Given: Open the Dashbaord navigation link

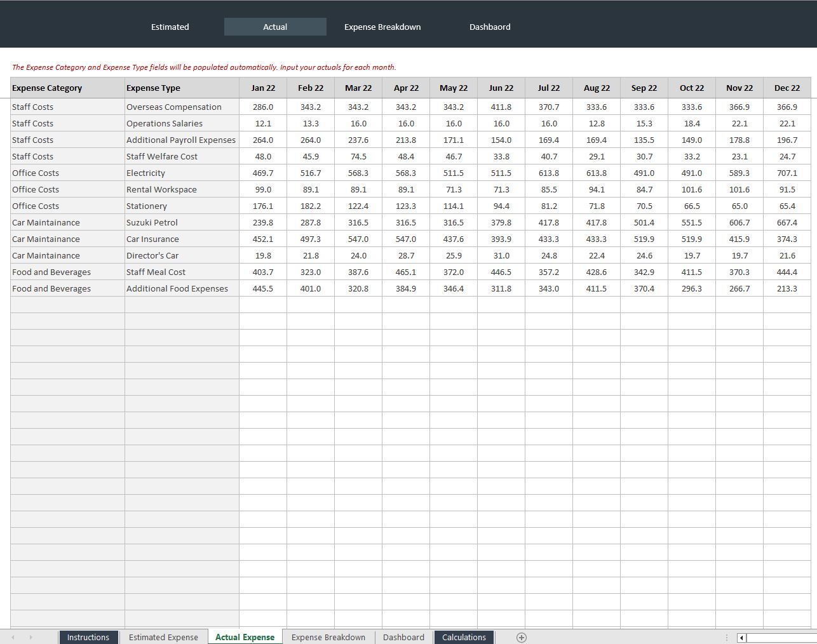Looking at the screenshot, I should click(490, 27).
